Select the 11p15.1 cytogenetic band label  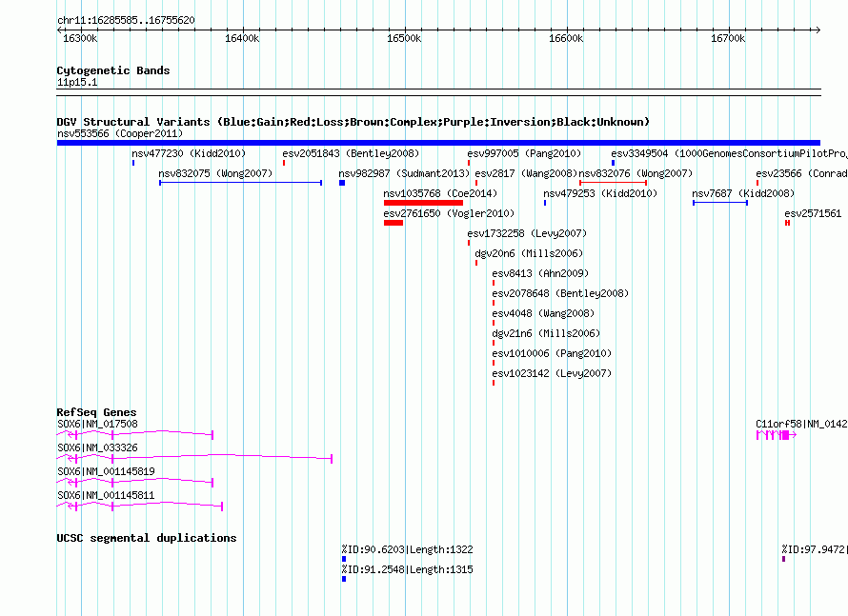coord(77,82)
